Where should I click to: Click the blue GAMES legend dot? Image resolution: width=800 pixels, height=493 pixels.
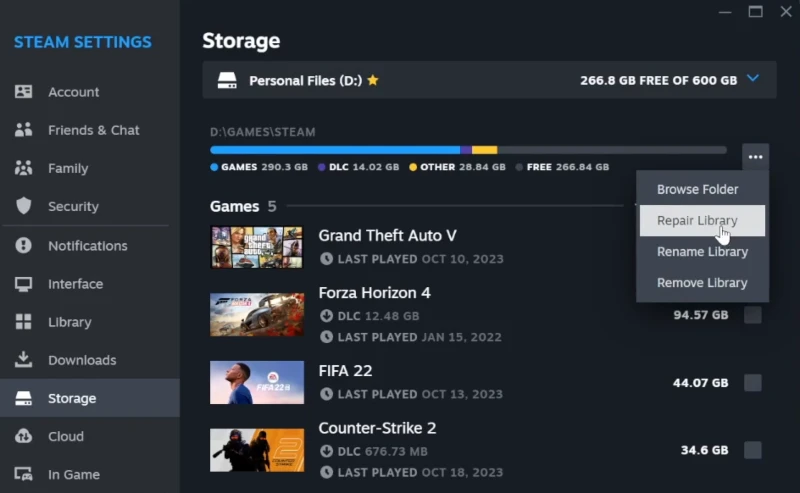point(214,167)
